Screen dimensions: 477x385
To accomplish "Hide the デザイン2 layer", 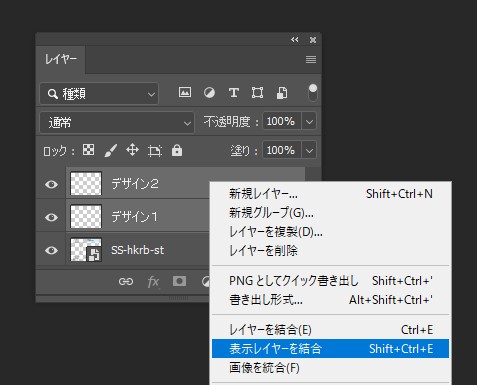I will 51,184.
